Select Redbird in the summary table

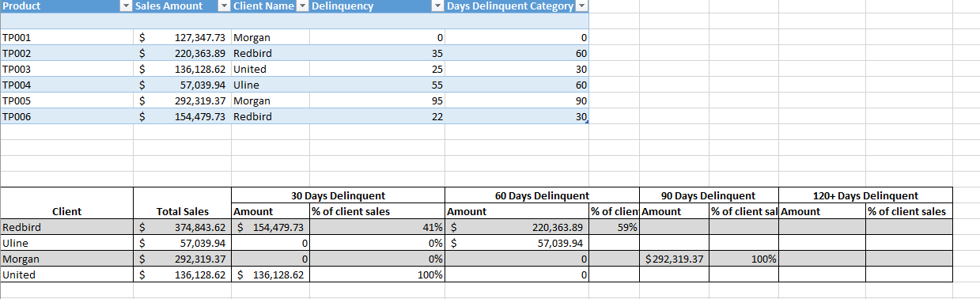coord(66,227)
